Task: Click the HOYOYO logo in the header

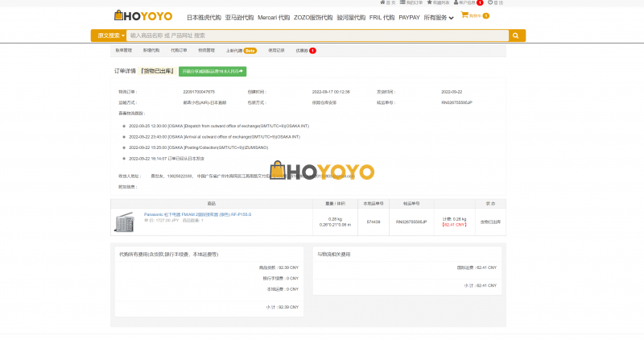Action: tap(143, 16)
